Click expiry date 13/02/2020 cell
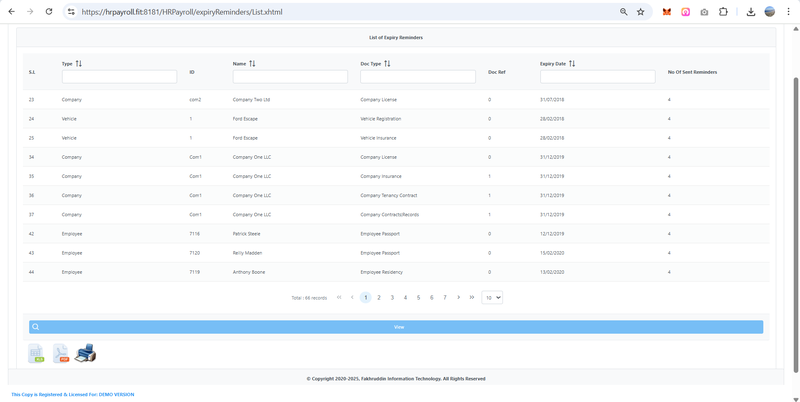The width and height of the screenshot is (800, 402). [x=552, y=272]
